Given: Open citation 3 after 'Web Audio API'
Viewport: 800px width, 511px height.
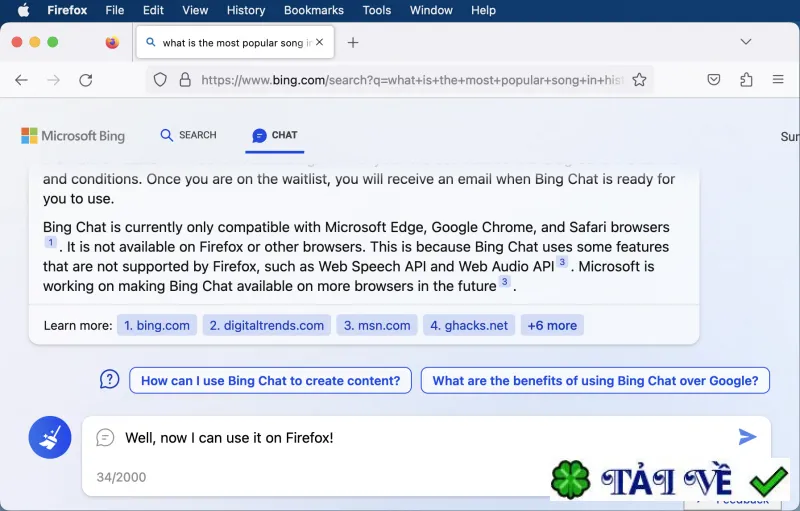Looking at the screenshot, I should pyautogui.click(x=562, y=262).
